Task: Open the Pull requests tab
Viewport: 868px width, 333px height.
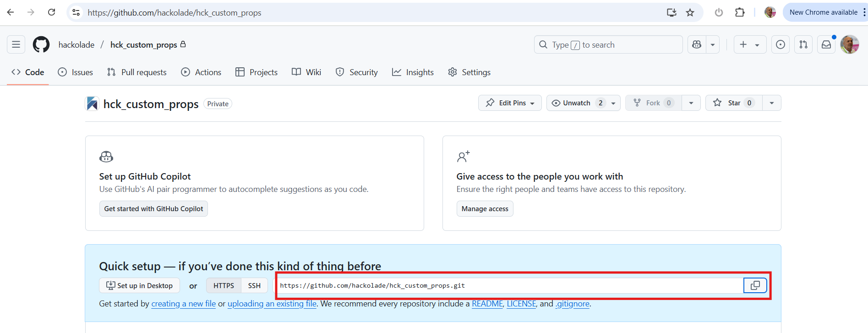Action: click(136, 72)
